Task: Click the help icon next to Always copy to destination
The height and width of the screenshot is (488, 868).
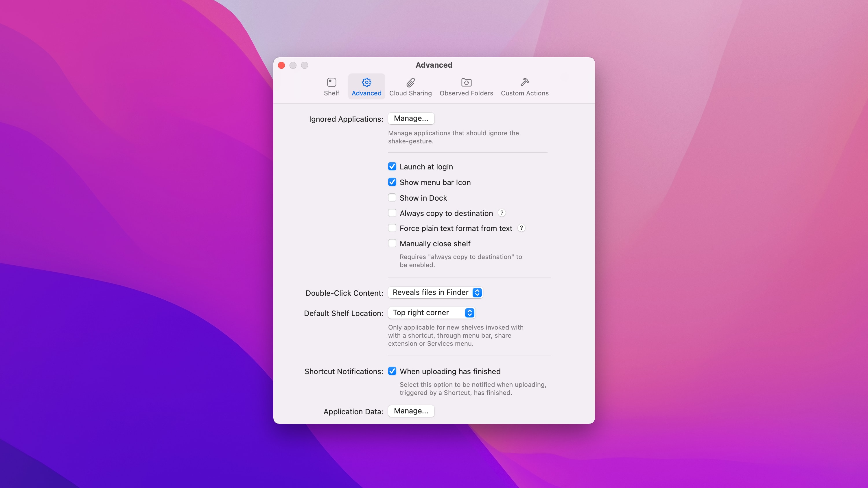Action: point(501,213)
